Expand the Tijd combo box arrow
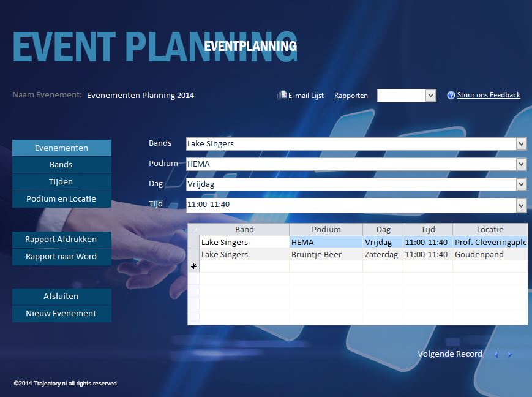Viewport: 532px width, 397px height. [x=521, y=205]
